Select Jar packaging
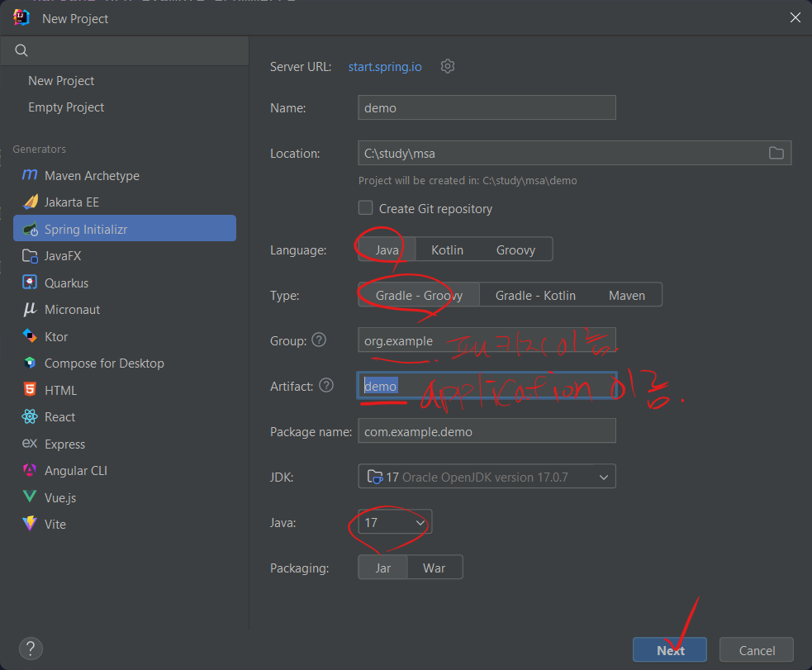The width and height of the screenshot is (812, 670). [382, 568]
